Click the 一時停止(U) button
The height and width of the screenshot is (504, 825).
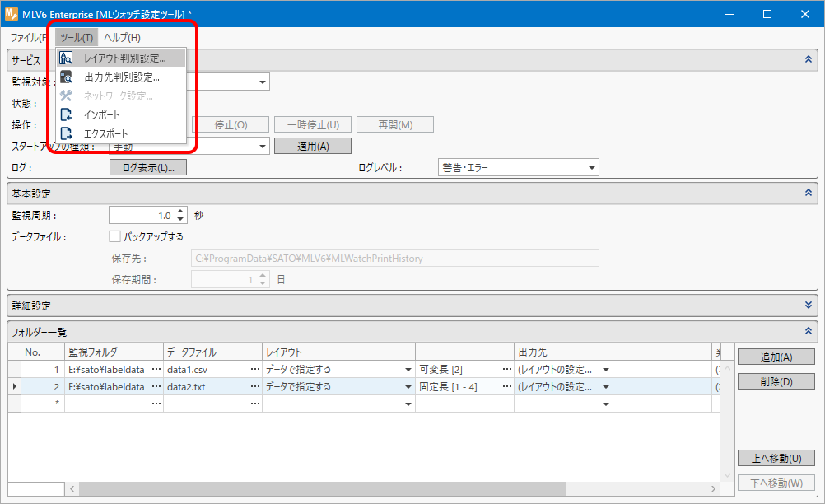pyautogui.click(x=313, y=124)
